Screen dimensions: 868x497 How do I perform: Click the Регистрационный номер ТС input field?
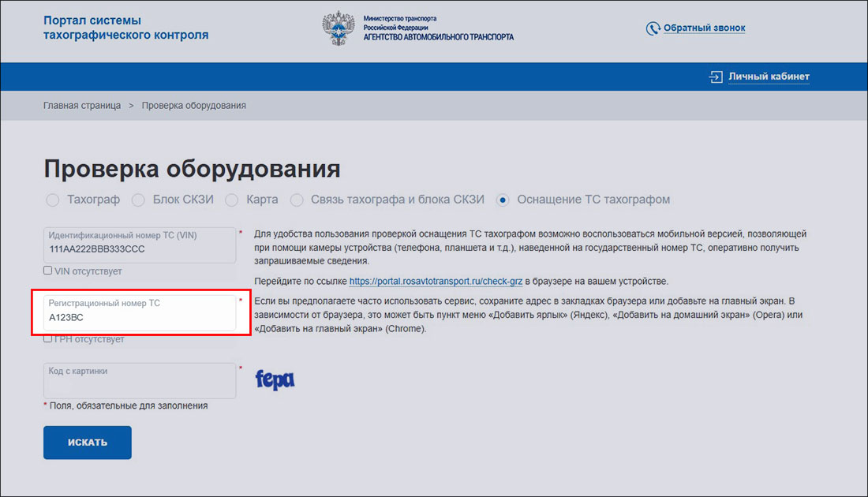[140, 314]
